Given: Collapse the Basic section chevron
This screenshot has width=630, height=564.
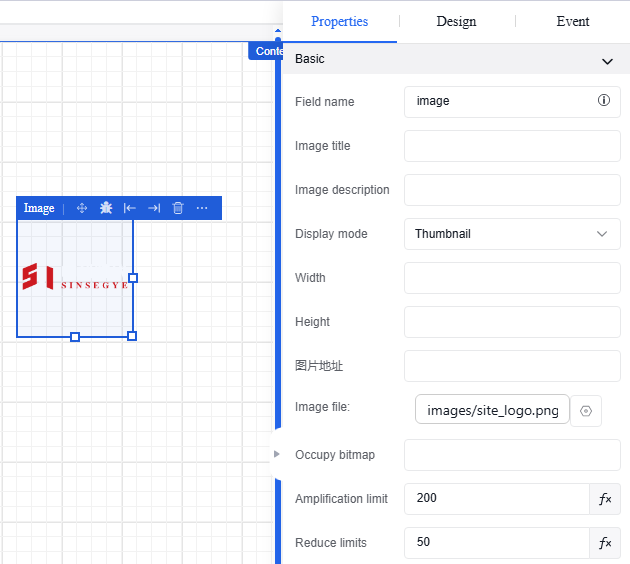Looking at the screenshot, I should pos(607,61).
